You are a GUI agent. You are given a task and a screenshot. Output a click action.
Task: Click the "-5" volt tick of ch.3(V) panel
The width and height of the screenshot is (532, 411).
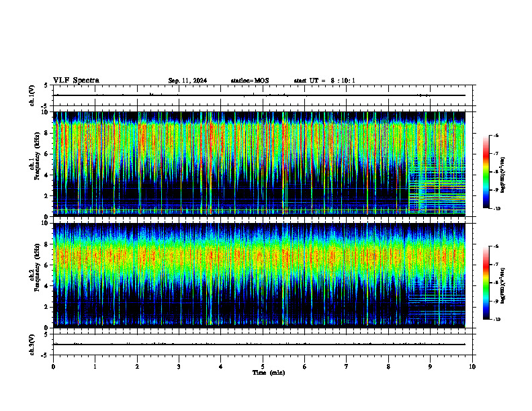(x=45, y=355)
